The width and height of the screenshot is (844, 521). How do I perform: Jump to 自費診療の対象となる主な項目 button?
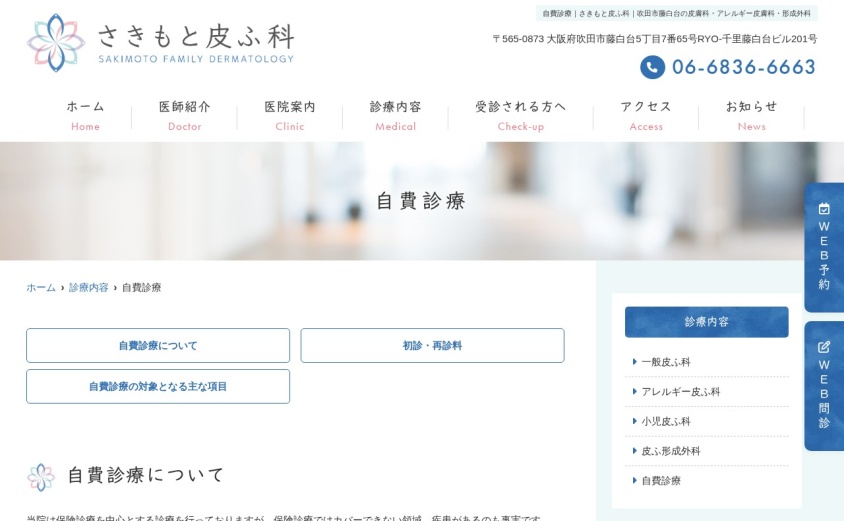coord(158,386)
